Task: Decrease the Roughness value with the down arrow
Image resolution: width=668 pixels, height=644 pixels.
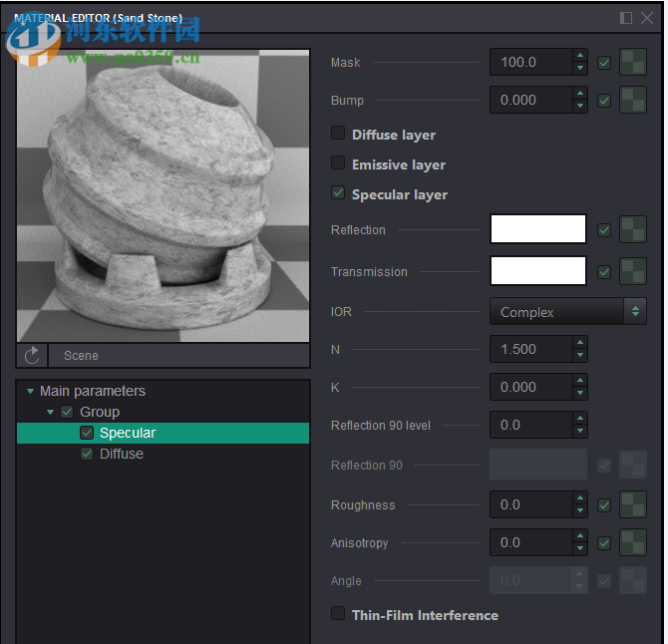Action: pos(580,510)
